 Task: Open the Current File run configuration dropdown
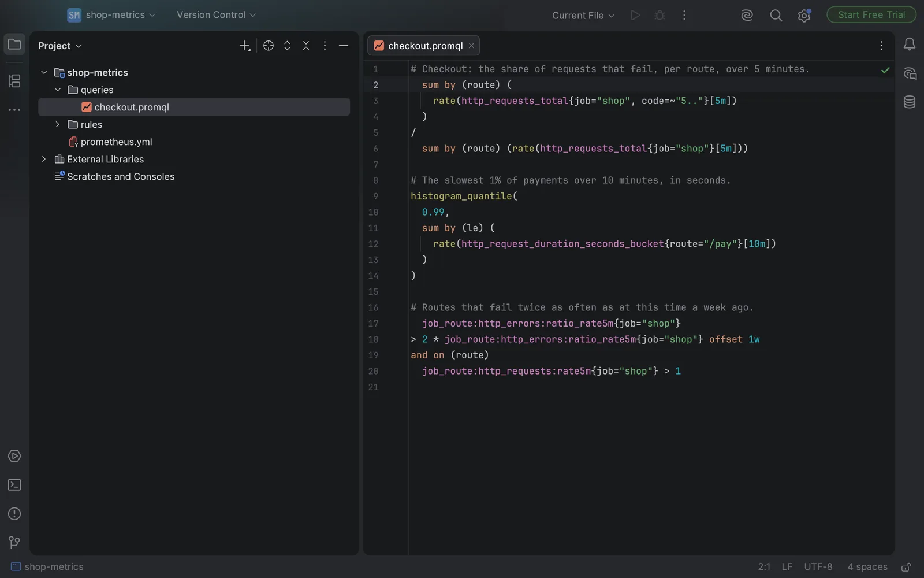583,16
